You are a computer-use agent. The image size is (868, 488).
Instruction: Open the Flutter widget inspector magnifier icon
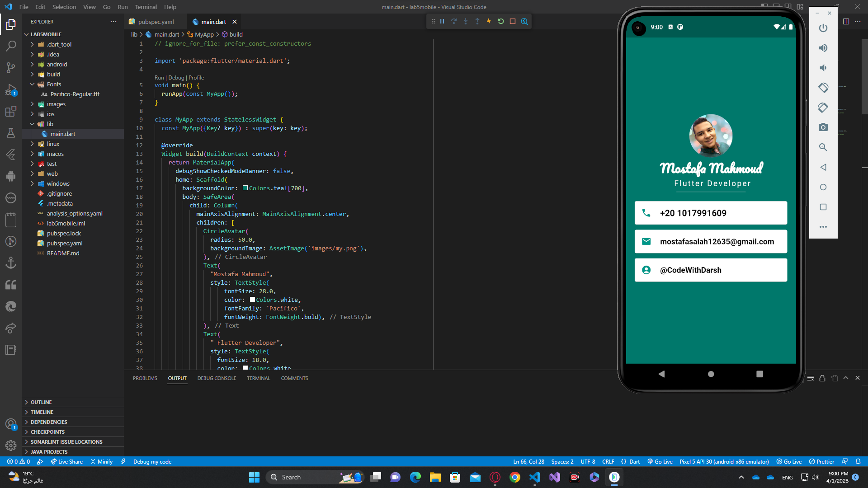click(x=524, y=21)
